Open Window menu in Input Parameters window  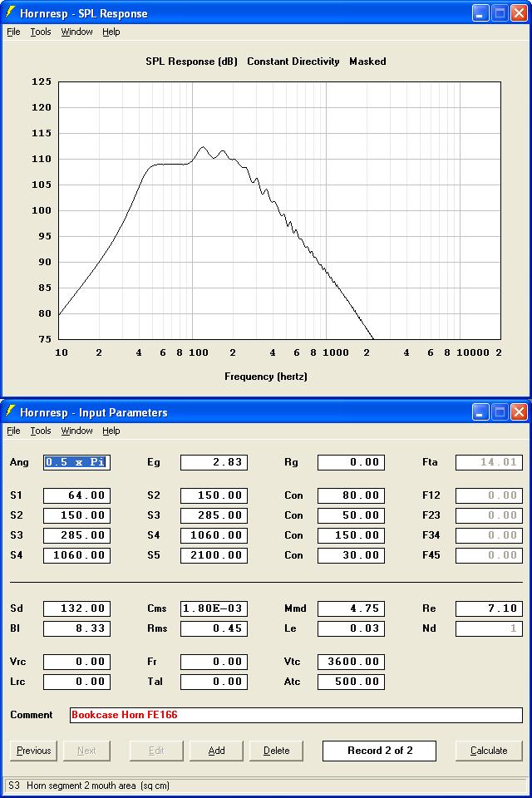[x=76, y=431]
